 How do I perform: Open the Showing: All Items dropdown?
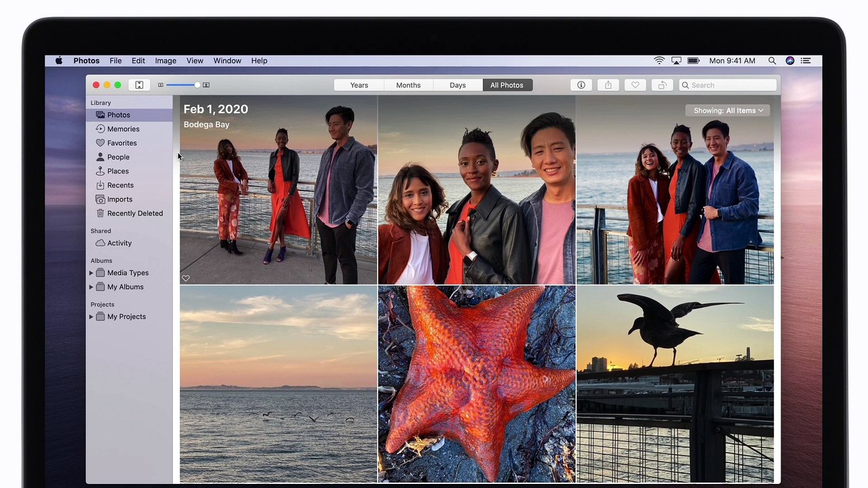(x=728, y=110)
